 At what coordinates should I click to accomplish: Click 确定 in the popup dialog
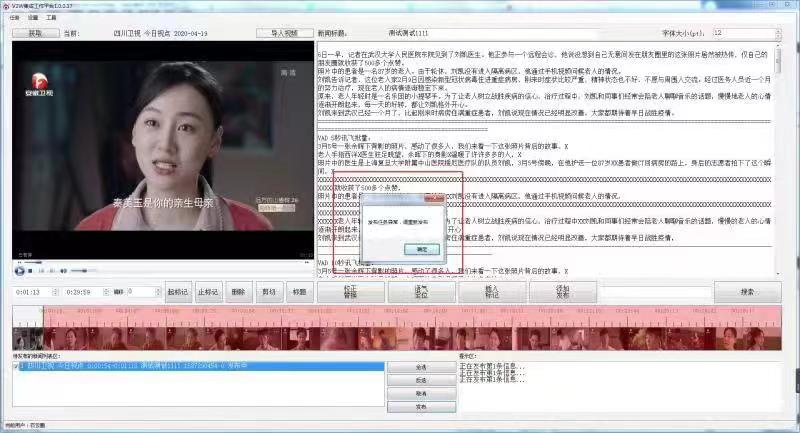click(x=421, y=248)
